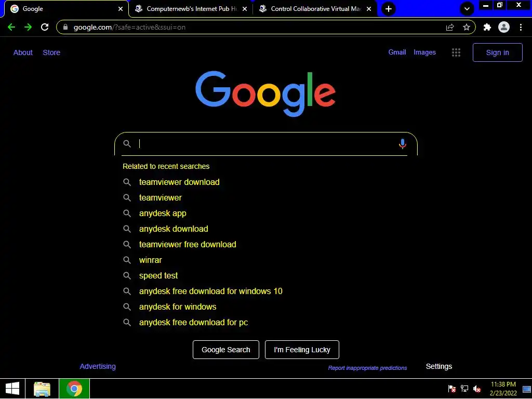The width and height of the screenshot is (532, 399).
Task: Click the magnifier icon in search box
Action: (127, 143)
